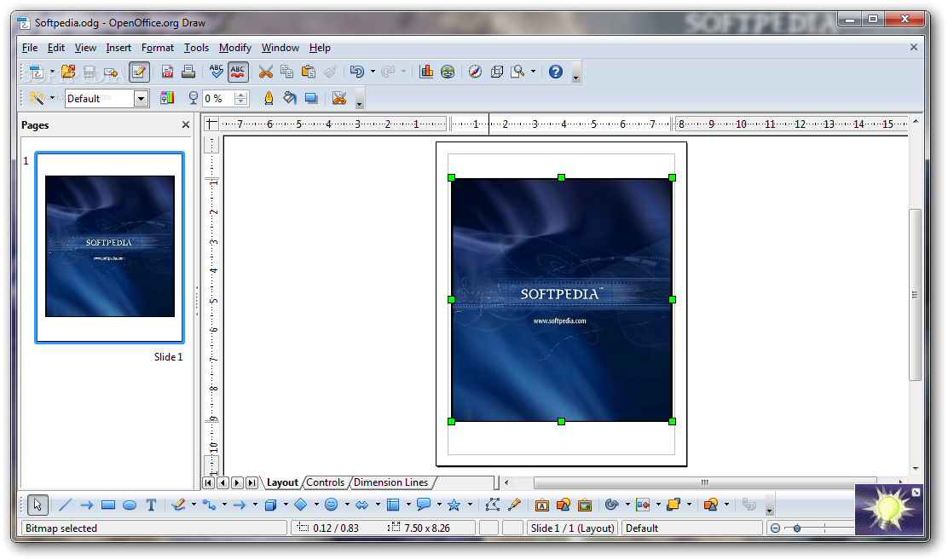Expand the standard toolbar options arrow
Screen dimensions: 948x560
(575, 72)
